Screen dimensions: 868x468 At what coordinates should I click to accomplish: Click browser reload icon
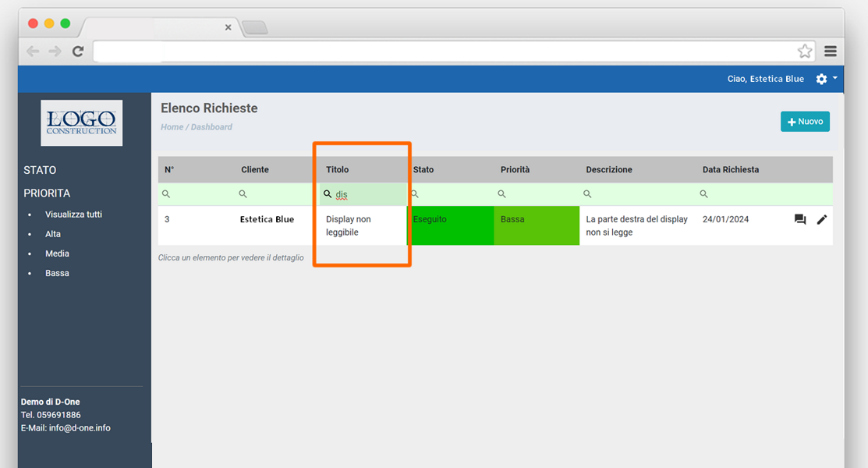point(78,51)
